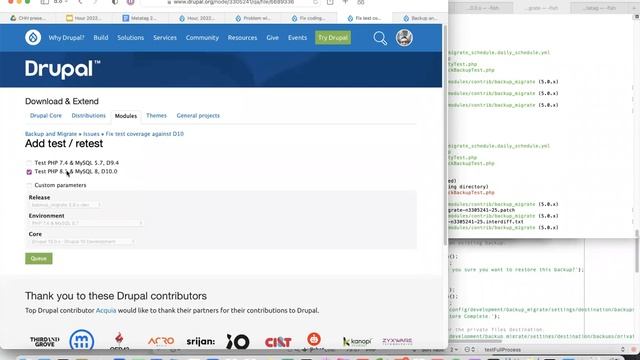Click the privacy shield icon in Safari toolbar

coord(115,2)
